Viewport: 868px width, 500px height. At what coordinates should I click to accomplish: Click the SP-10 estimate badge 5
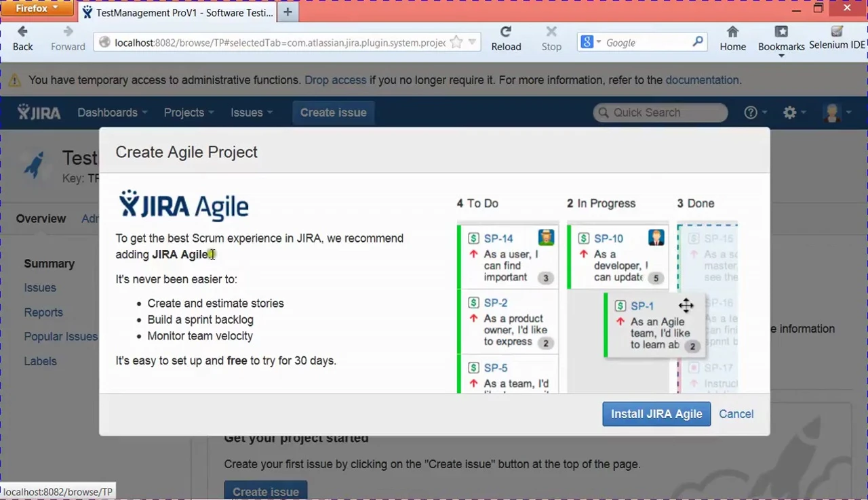pos(655,278)
